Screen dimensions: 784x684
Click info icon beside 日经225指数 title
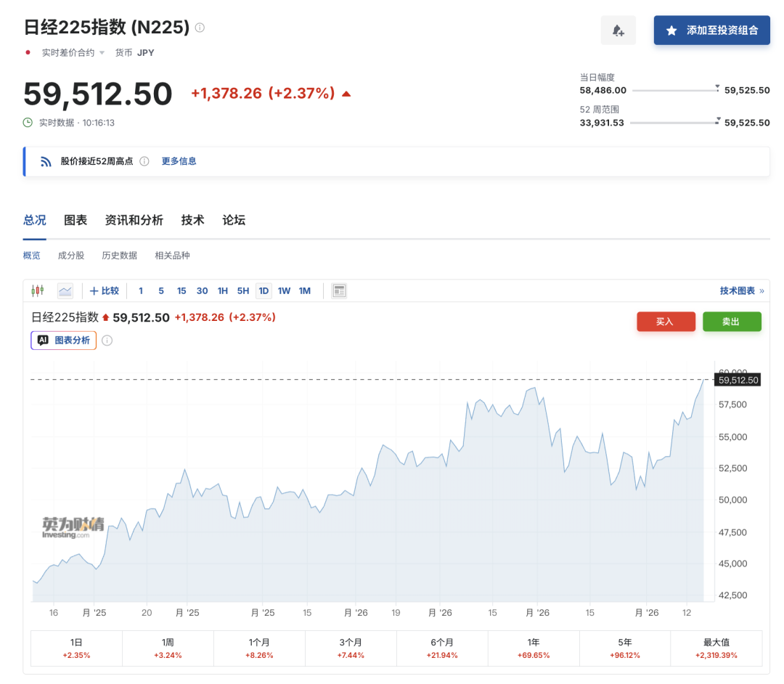200,28
